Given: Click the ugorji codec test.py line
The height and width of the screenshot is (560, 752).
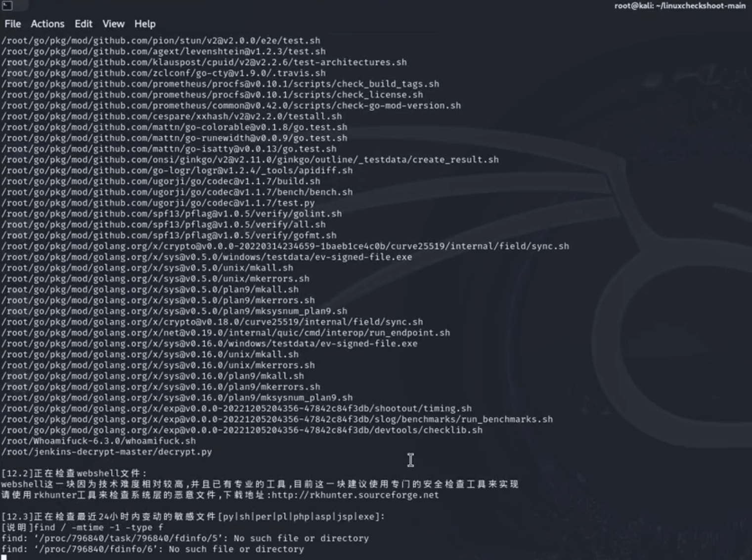Looking at the screenshot, I should coord(158,203).
